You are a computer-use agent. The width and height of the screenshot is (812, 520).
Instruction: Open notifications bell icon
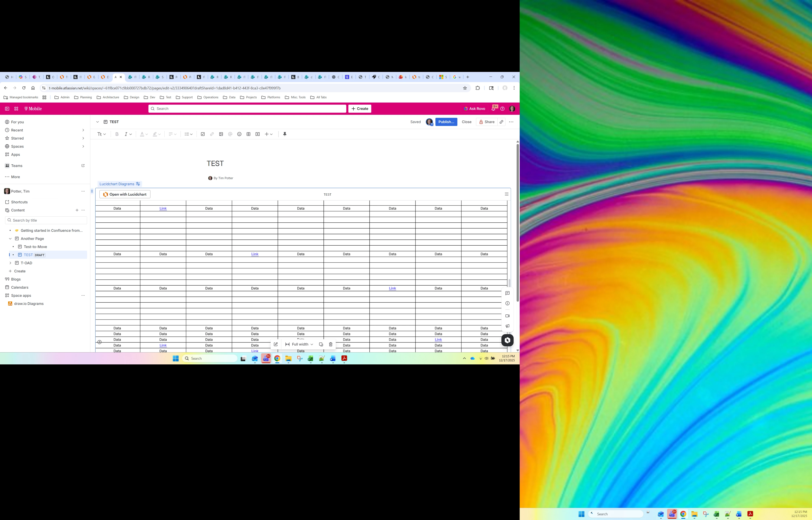(x=493, y=109)
